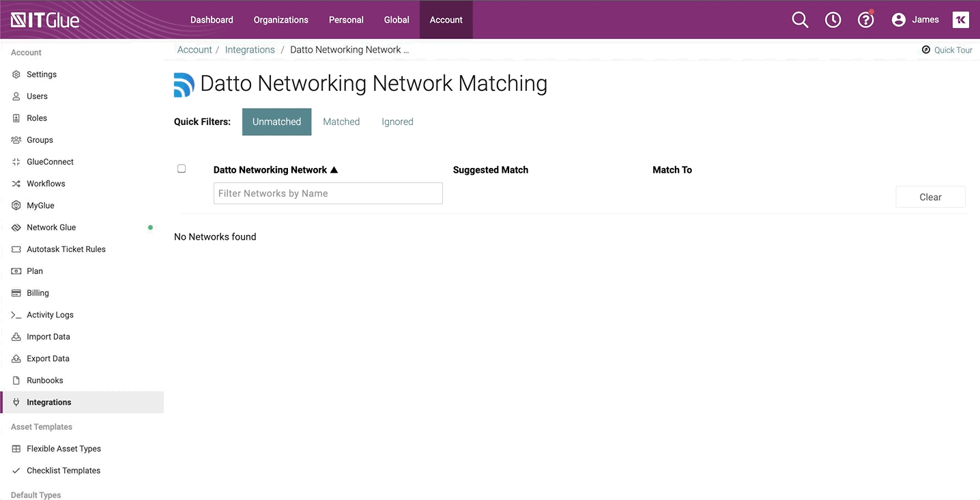Click the Checklist Templates checkmark icon
Viewport: 980px width, 500px height.
16,471
